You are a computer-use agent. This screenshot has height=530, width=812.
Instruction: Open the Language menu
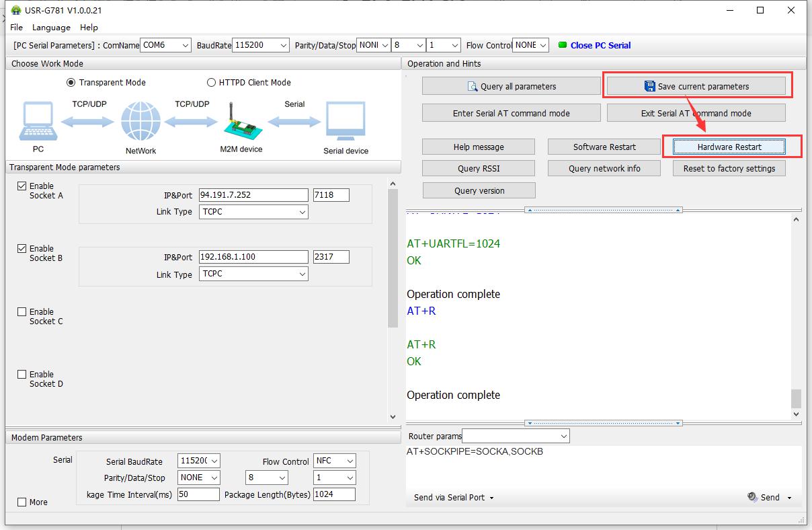click(51, 28)
